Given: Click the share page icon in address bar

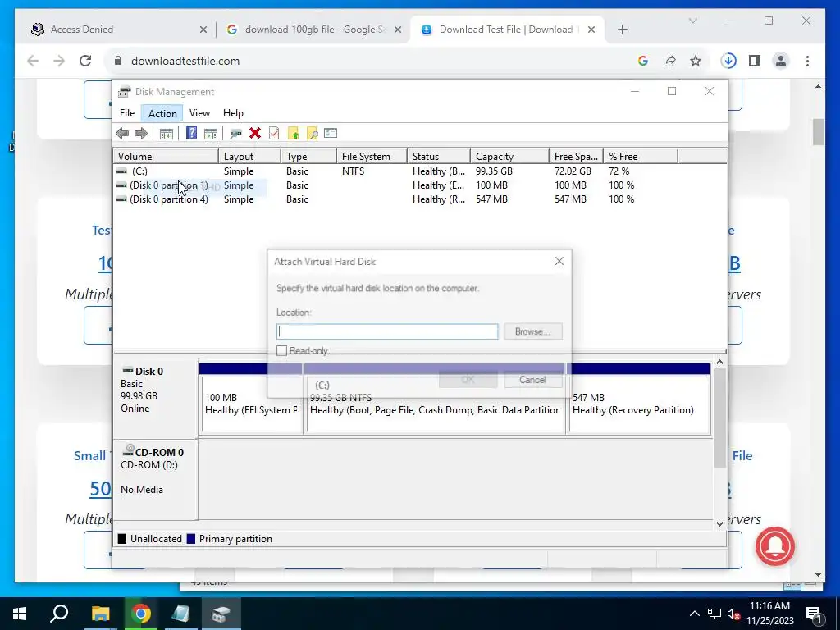Looking at the screenshot, I should pos(669,61).
